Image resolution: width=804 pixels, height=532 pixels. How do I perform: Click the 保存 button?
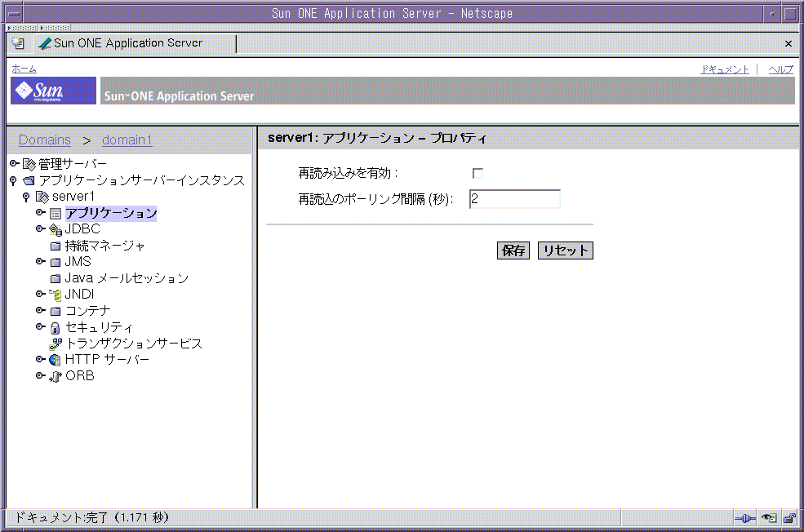(x=513, y=250)
